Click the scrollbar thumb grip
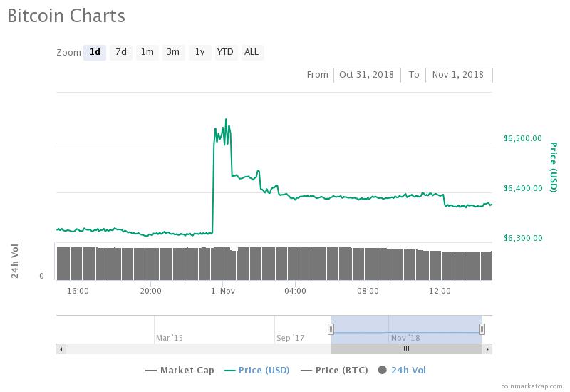The image size is (570, 392). [x=406, y=349]
